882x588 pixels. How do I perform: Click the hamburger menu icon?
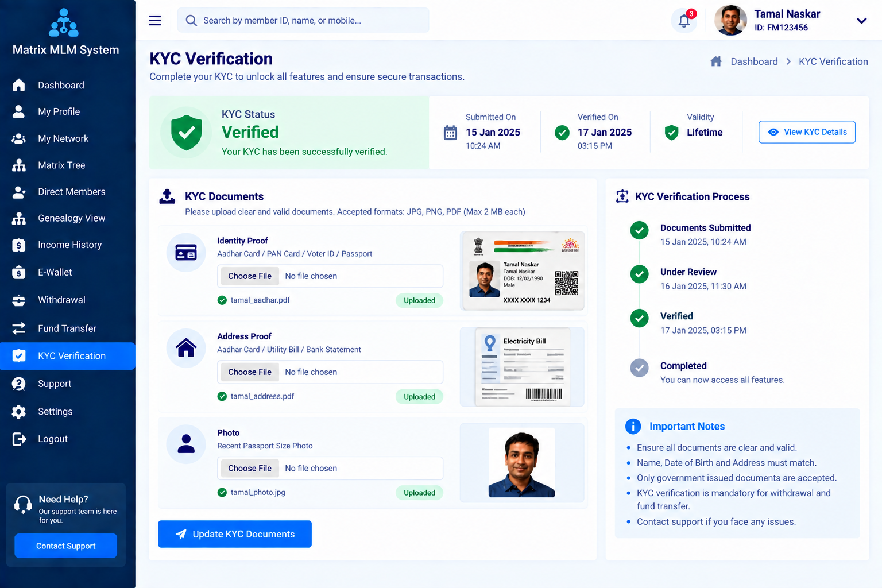(x=155, y=21)
